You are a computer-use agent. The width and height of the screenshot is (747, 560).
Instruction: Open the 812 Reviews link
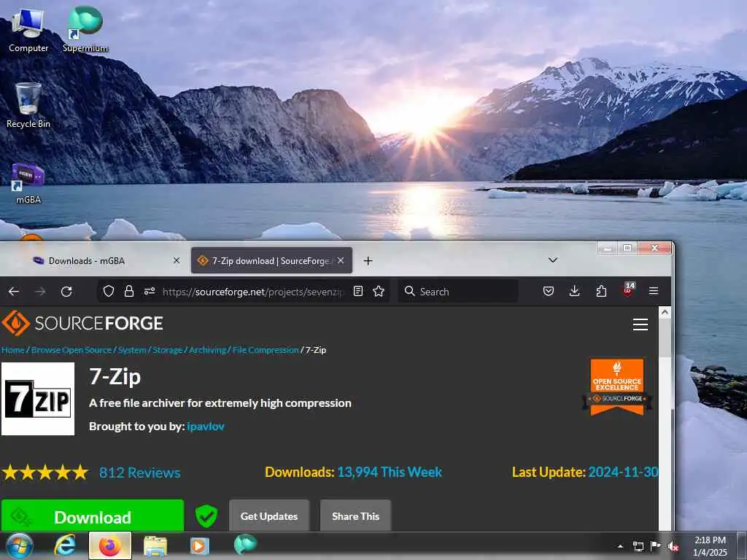click(x=139, y=472)
